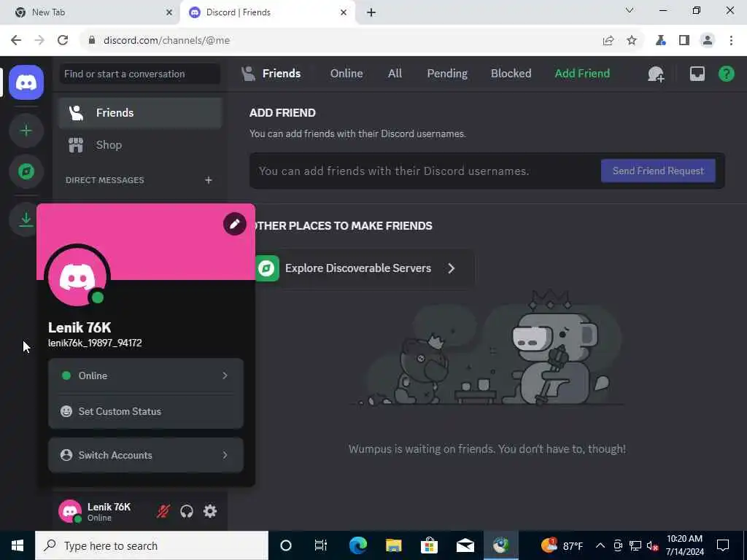Click Windows Start button
The height and width of the screenshot is (560, 747).
pos(18,545)
